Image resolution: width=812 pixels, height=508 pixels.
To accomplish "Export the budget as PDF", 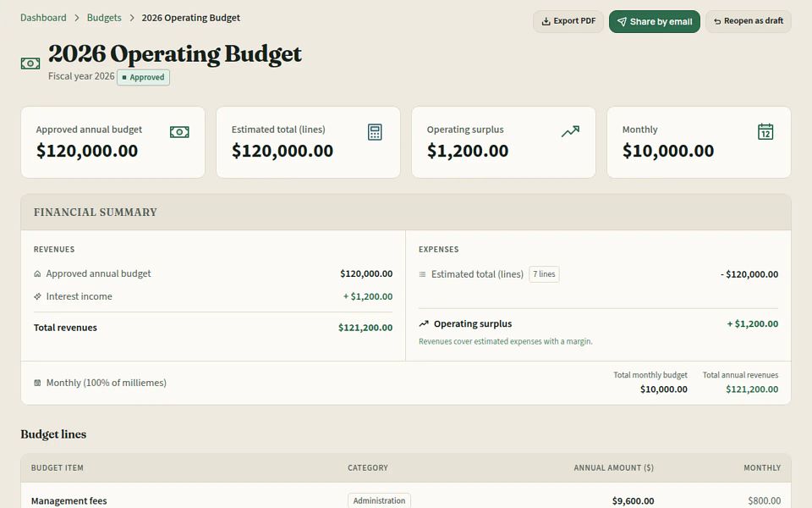I will tap(568, 21).
